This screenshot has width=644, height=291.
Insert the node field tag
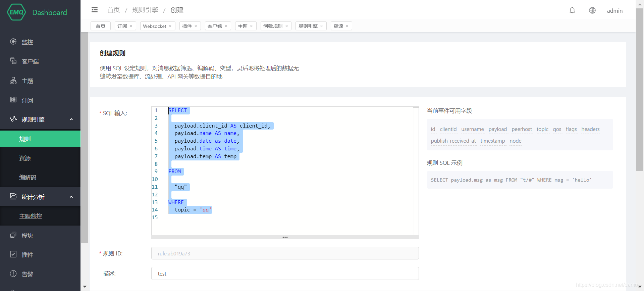[516, 141]
